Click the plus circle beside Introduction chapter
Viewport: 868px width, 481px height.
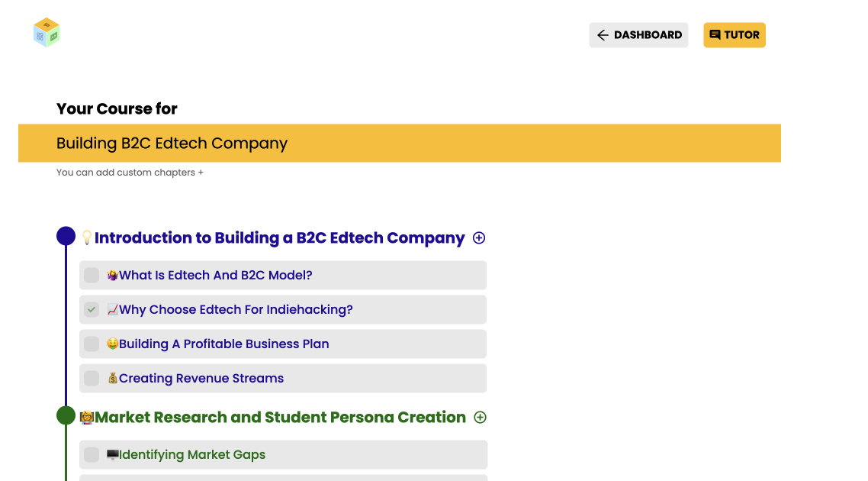pos(479,237)
